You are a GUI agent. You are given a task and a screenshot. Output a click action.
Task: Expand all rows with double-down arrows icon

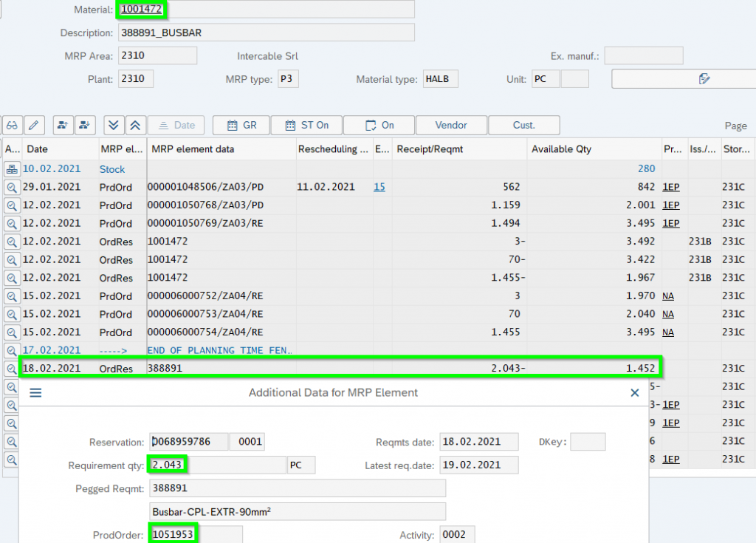(112, 126)
